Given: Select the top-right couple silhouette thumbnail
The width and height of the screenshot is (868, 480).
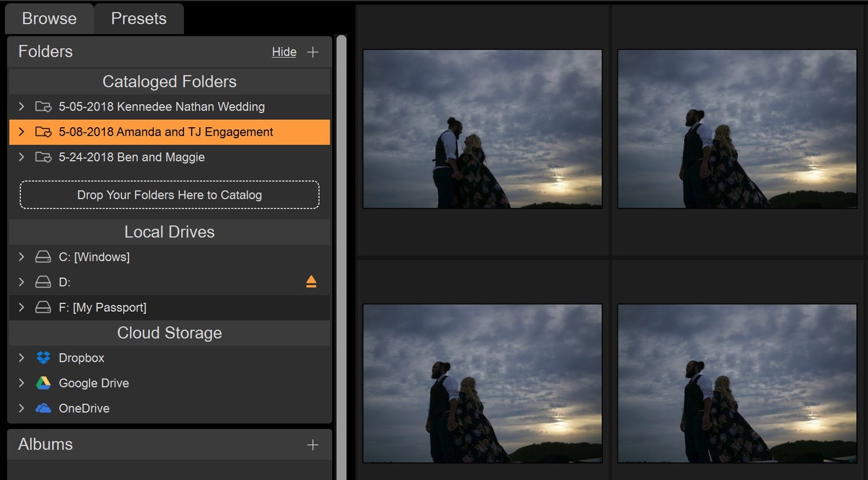Looking at the screenshot, I should click(737, 129).
